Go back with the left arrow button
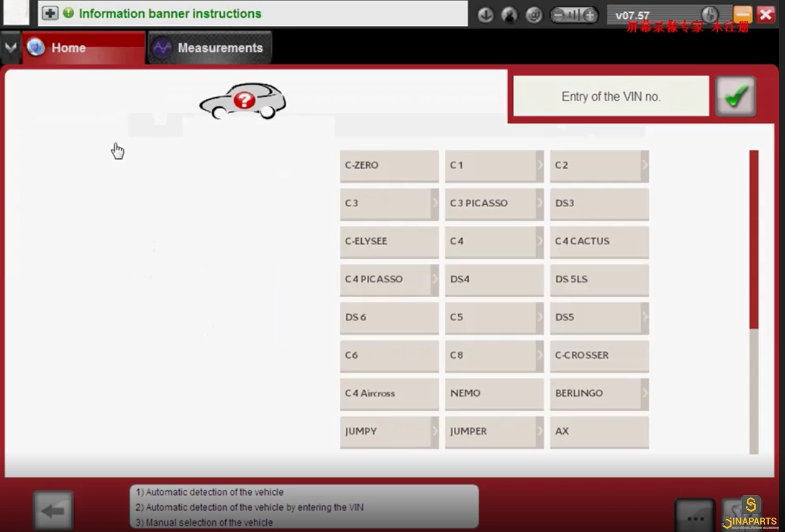 (x=53, y=511)
